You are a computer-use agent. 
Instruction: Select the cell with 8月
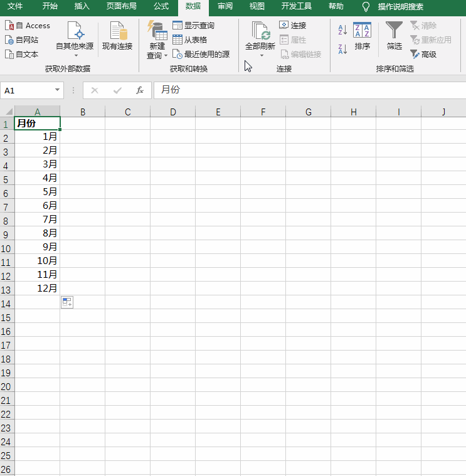click(x=38, y=233)
